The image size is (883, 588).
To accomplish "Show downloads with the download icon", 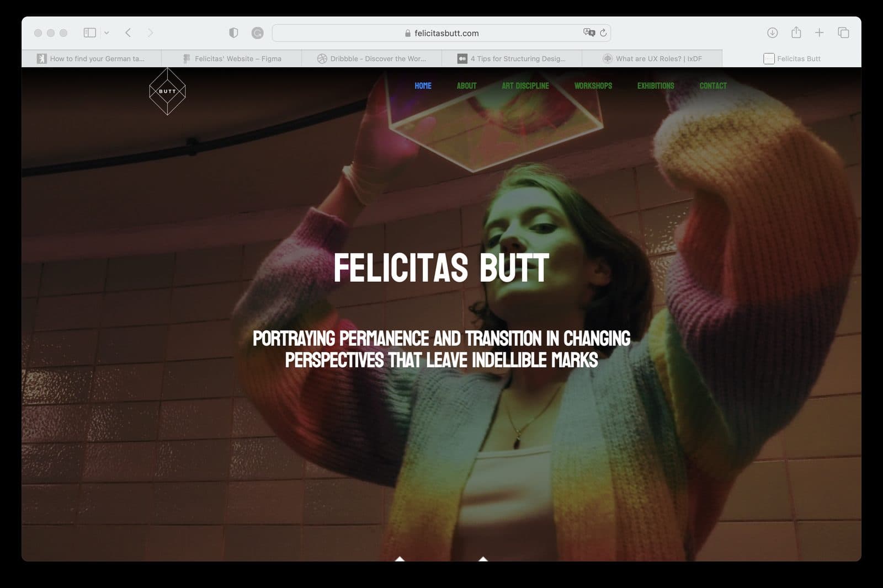I will point(772,33).
